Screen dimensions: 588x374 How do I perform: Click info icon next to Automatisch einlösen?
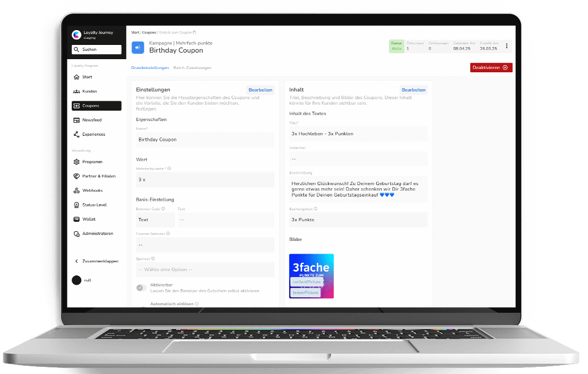[x=197, y=304]
